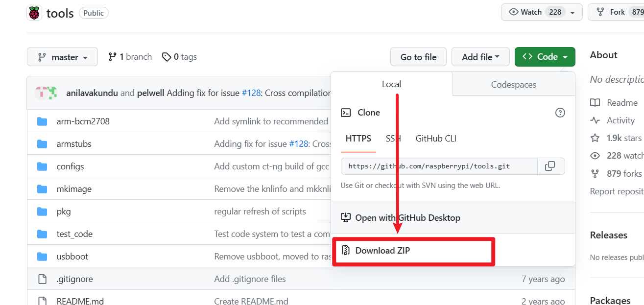Click the .gitignore file icon
The width and height of the screenshot is (644, 305).
(x=42, y=279)
